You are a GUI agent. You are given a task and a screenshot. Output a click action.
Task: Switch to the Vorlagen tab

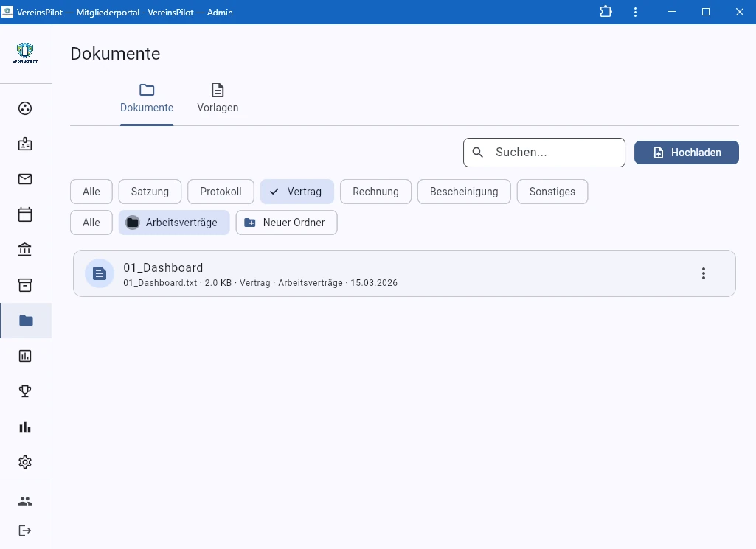point(218,98)
